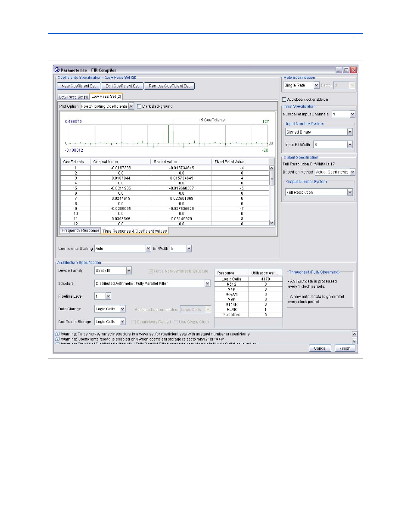Check Add global clock enable pin
Viewport: 411px width, 532px height.
click(x=284, y=100)
